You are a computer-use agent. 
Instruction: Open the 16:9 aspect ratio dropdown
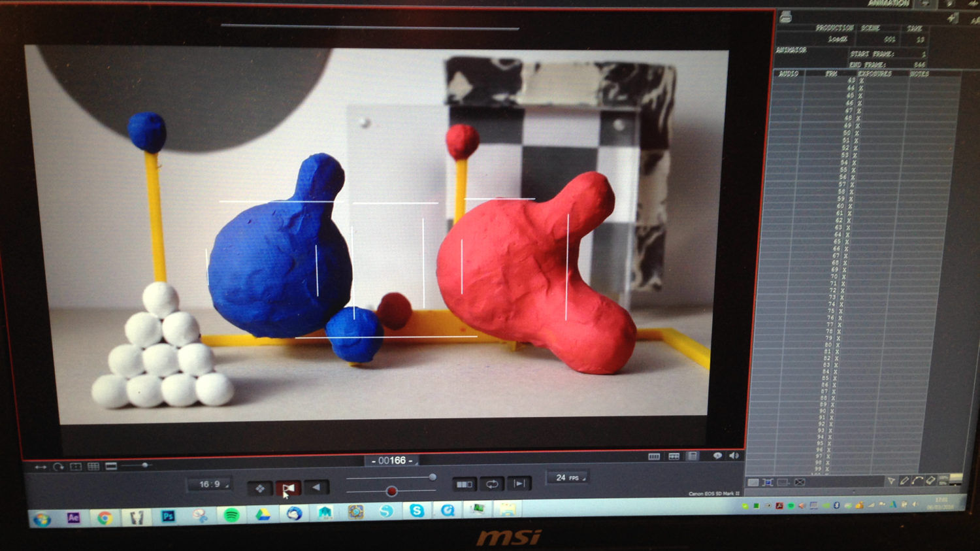211,484
